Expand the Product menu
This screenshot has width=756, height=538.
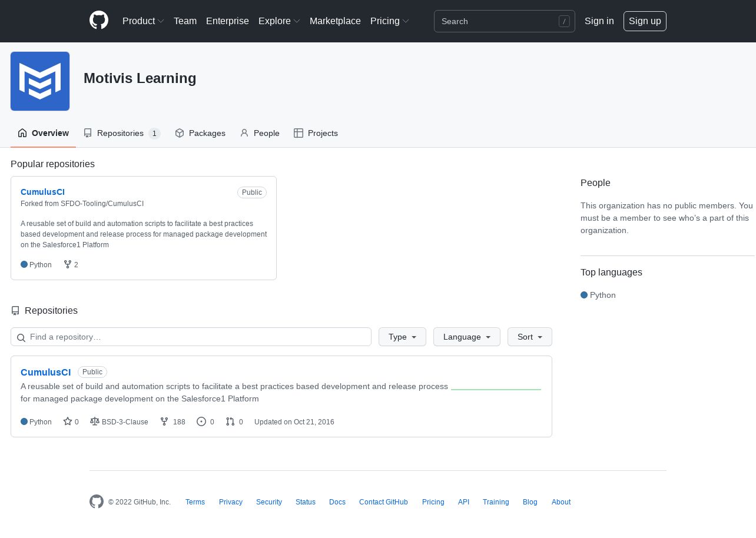pyautogui.click(x=143, y=21)
